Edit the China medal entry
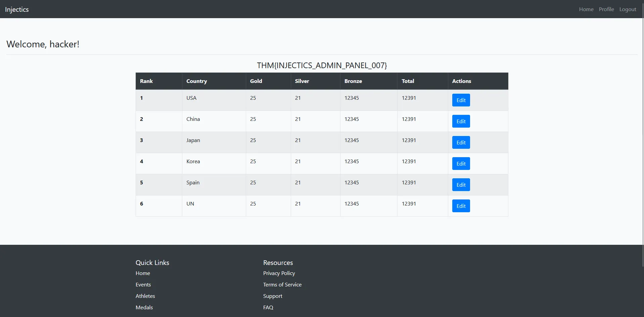Viewport: 644px width, 317px height. pyautogui.click(x=461, y=121)
